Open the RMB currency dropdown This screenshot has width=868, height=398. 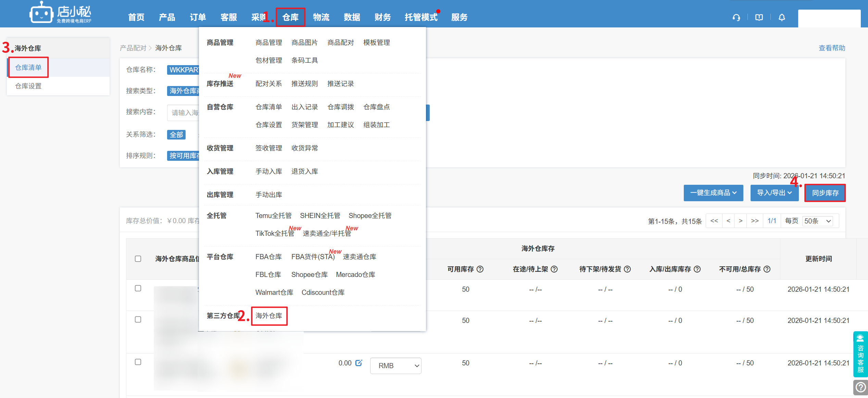coord(395,366)
